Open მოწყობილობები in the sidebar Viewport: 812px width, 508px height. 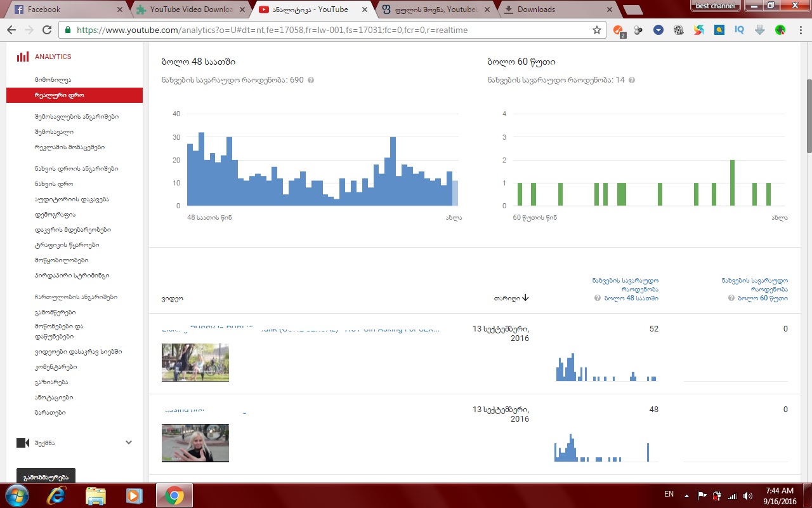(62, 260)
